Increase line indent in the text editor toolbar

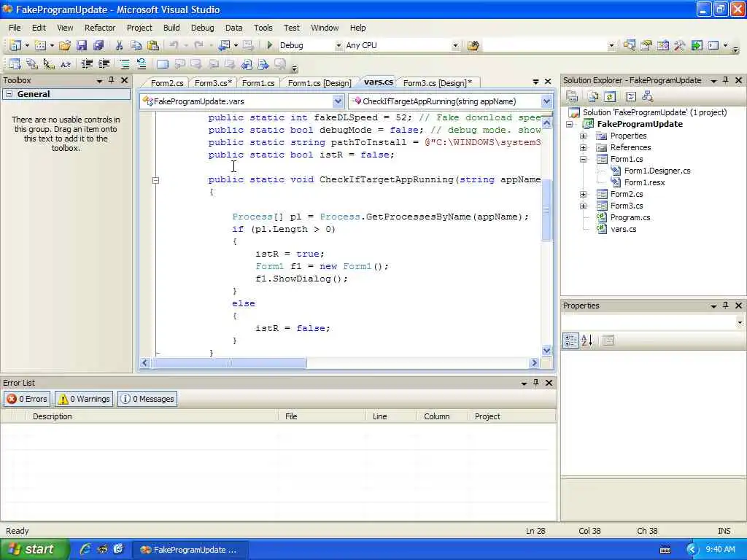(104, 64)
